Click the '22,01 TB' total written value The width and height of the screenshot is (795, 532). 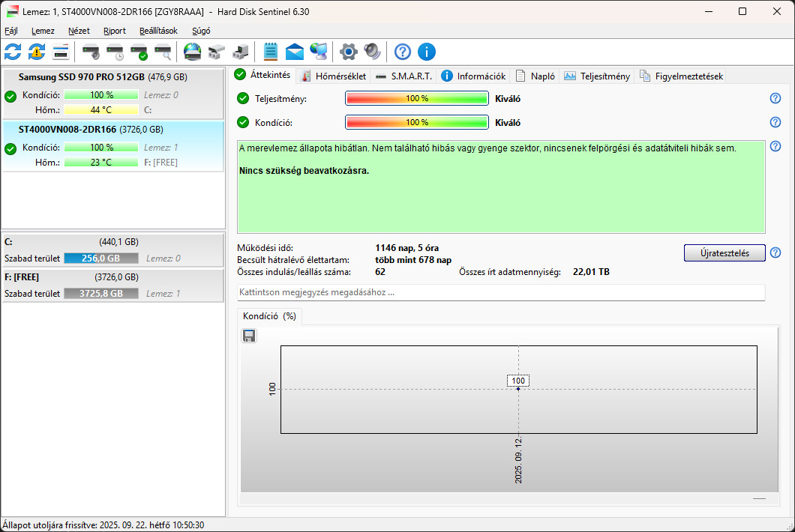(x=591, y=272)
